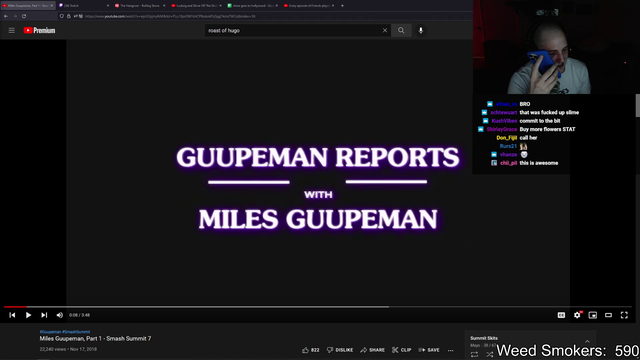The height and width of the screenshot is (360, 640).
Task: Click the SHARE button
Action: [373, 350]
